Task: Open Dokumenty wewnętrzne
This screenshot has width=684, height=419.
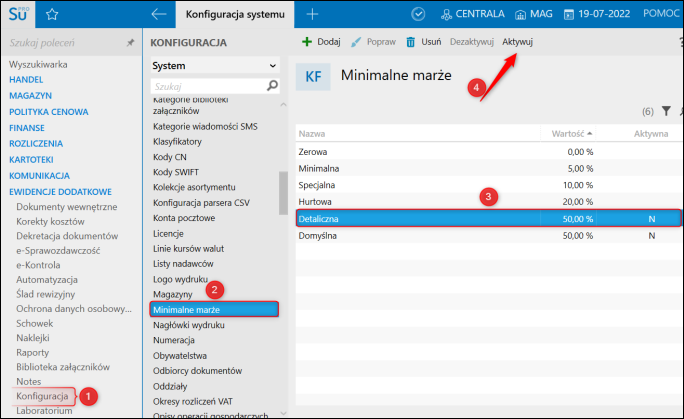Action: [x=67, y=207]
